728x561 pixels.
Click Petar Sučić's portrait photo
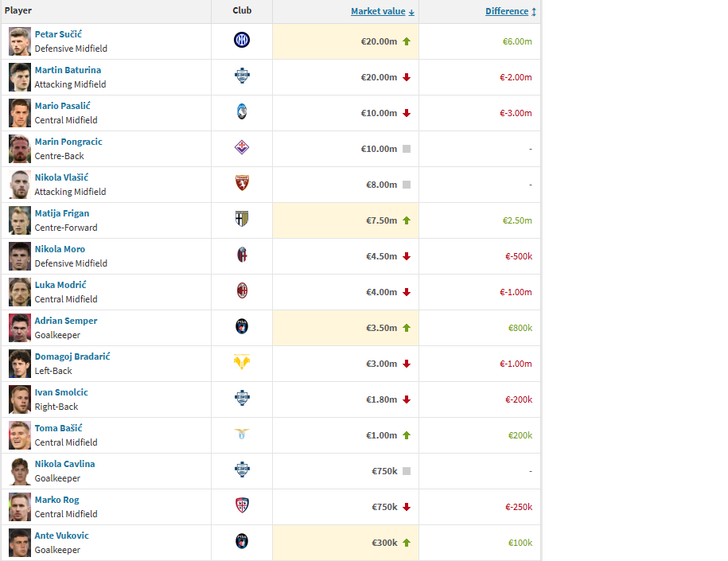coord(20,41)
